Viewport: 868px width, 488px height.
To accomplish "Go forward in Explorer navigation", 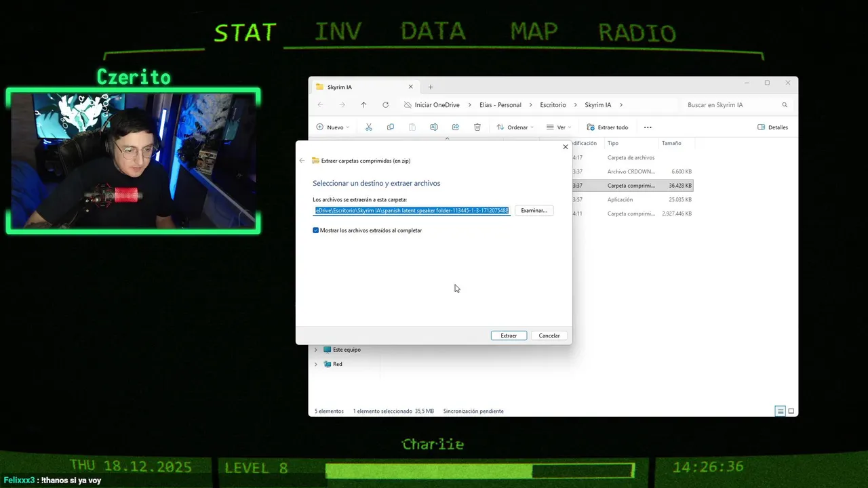I will pos(342,105).
